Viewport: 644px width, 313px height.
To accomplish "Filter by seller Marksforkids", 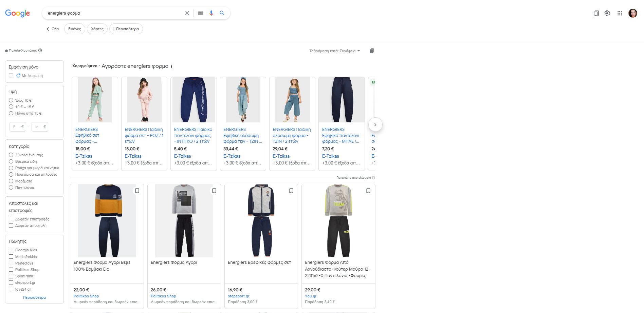I will point(11,257).
